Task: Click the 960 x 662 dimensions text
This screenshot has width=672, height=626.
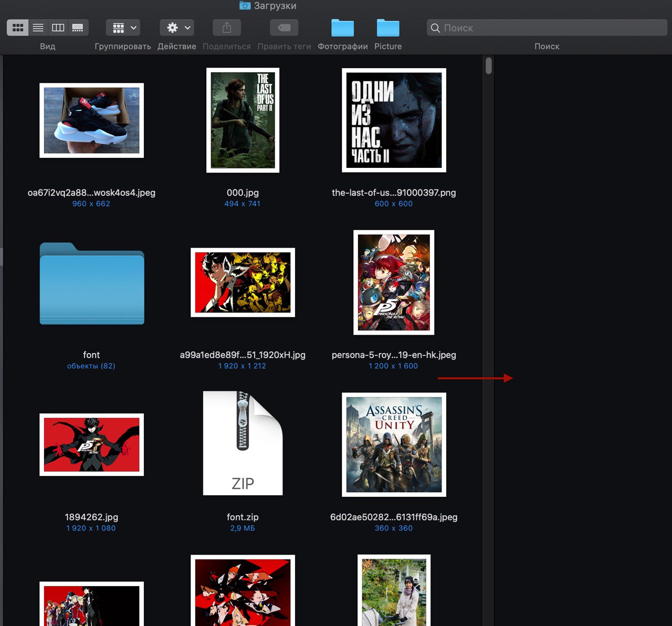Action: 91,204
